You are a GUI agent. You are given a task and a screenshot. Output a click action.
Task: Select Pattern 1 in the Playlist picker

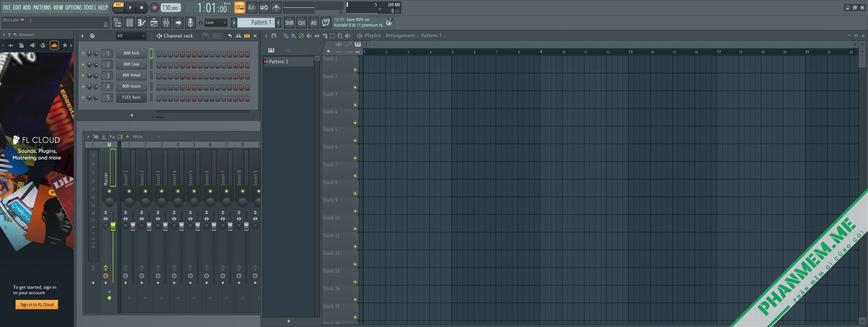289,62
